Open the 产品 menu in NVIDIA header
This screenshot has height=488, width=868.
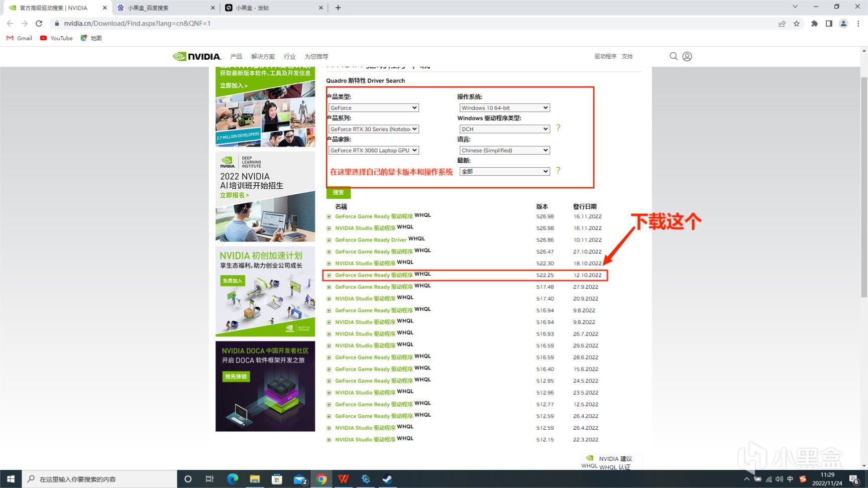tap(236, 56)
